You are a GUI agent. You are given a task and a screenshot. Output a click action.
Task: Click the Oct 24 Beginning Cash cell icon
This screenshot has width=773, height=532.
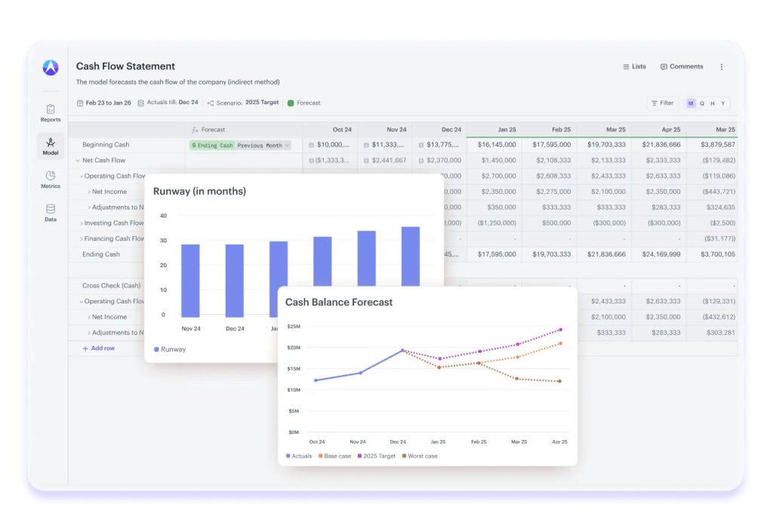(x=312, y=145)
